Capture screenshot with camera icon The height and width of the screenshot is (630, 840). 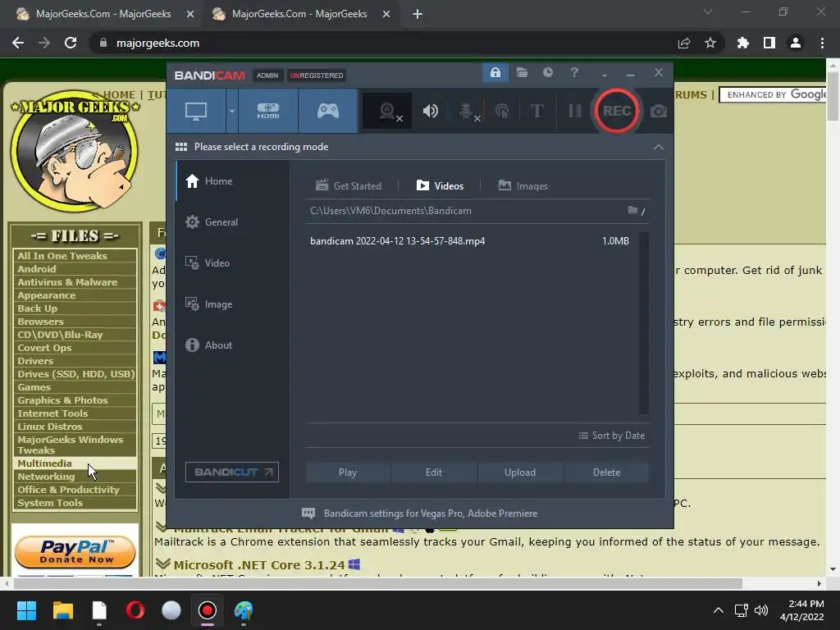tap(659, 111)
